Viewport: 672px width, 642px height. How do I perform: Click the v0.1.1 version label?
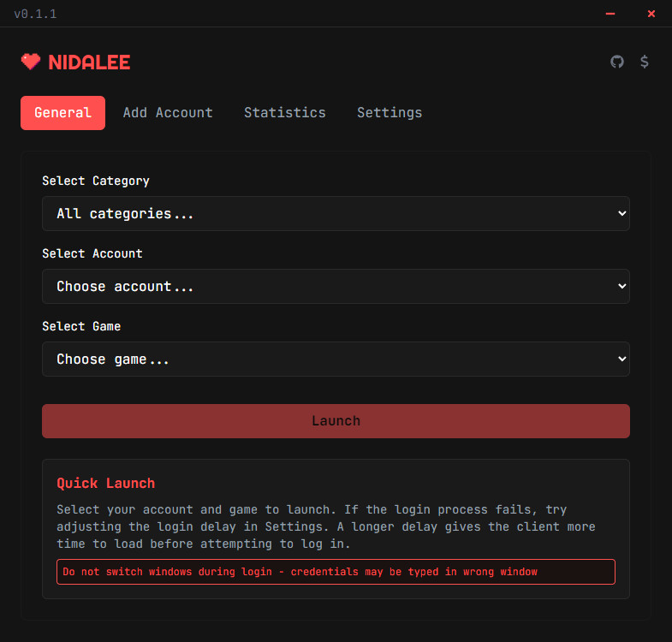[35, 14]
